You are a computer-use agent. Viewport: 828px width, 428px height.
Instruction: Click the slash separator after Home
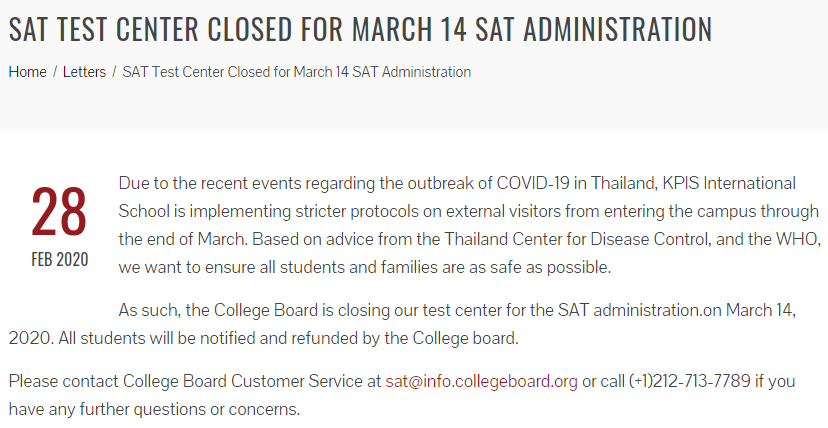coord(55,72)
